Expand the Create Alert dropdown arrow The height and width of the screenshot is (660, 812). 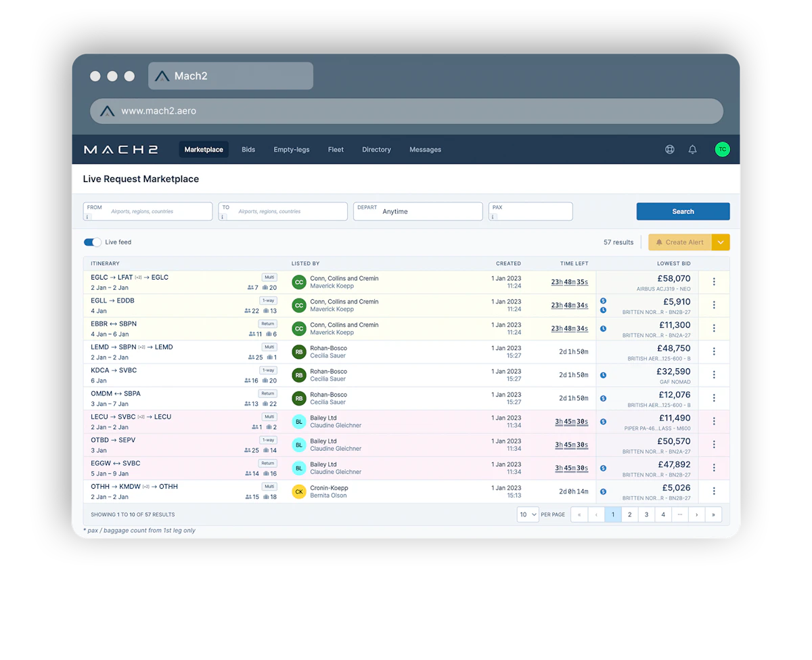click(x=721, y=242)
